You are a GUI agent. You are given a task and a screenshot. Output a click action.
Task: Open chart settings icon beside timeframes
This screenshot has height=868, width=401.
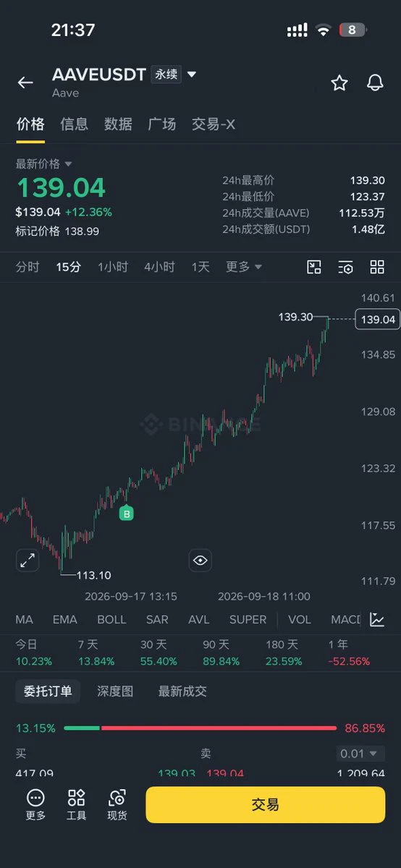click(x=346, y=267)
